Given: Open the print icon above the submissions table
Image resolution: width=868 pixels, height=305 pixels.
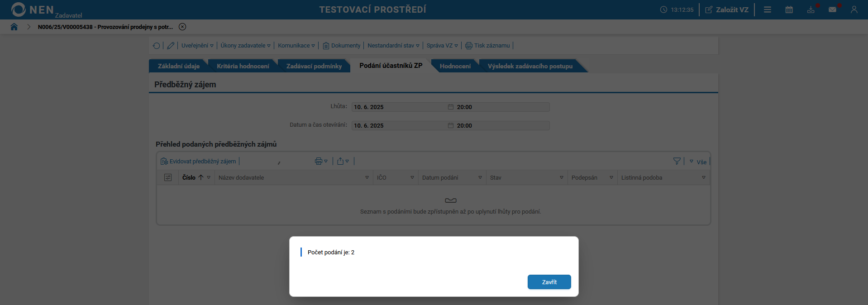Looking at the screenshot, I should pos(319,161).
